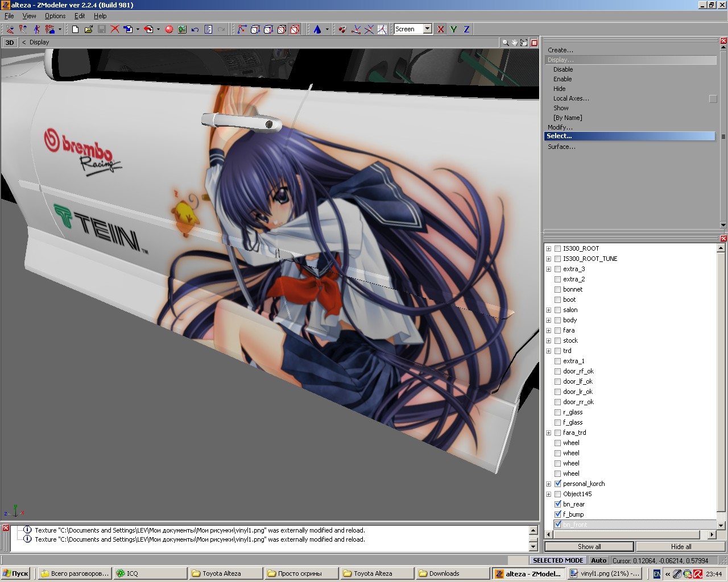Select the Hide command under Display

point(560,89)
